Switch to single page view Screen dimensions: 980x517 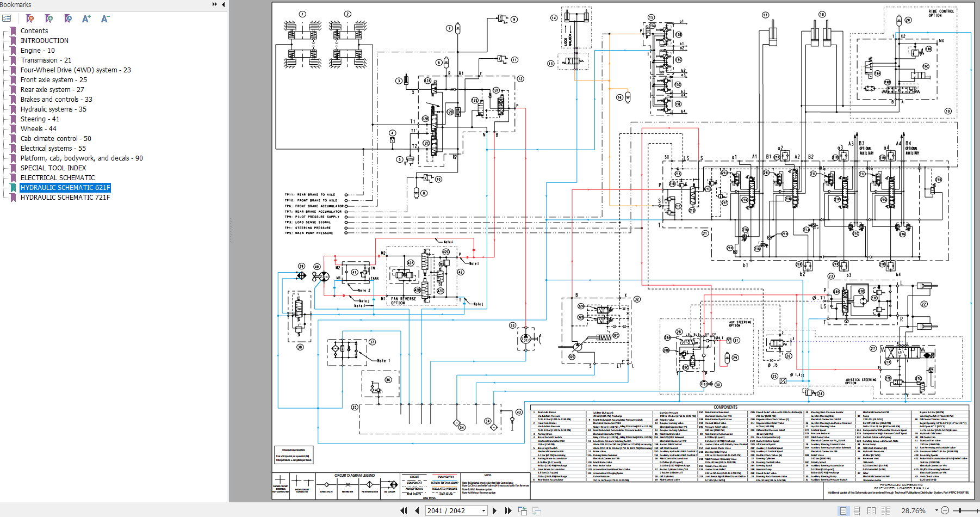click(843, 510)
